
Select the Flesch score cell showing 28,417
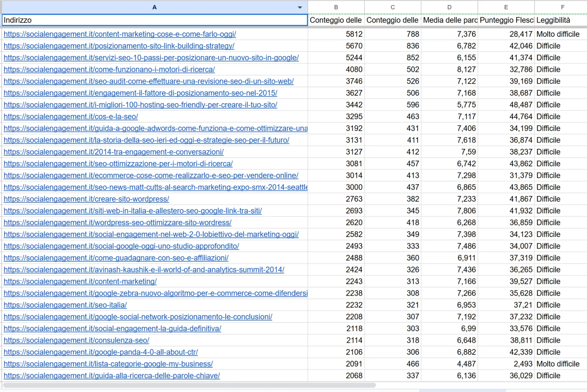[506, 34]
